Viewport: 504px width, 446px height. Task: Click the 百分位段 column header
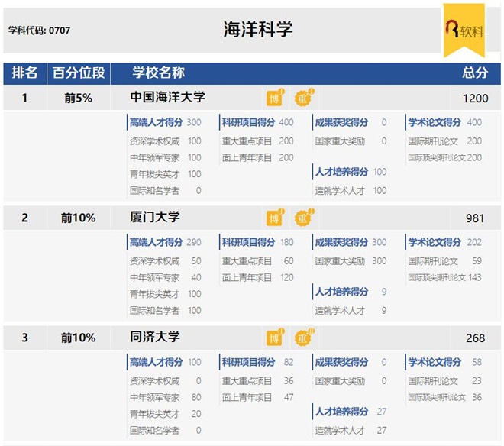click(79, 73)
